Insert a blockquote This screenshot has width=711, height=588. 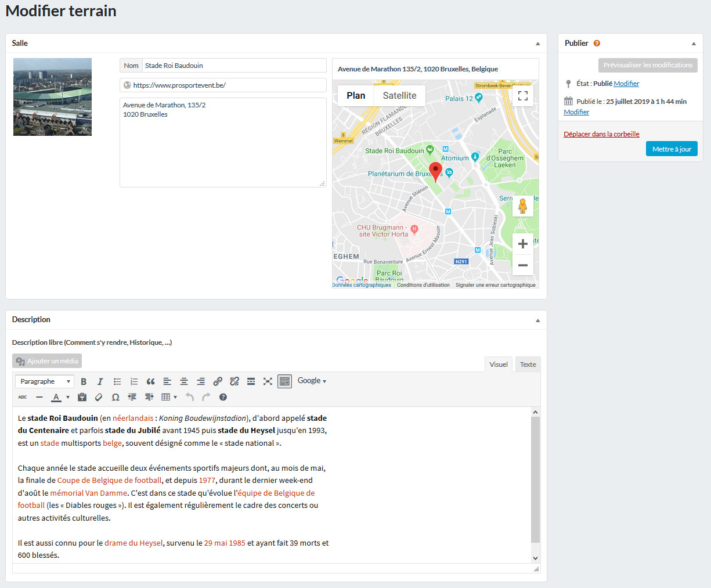point(150,381)
